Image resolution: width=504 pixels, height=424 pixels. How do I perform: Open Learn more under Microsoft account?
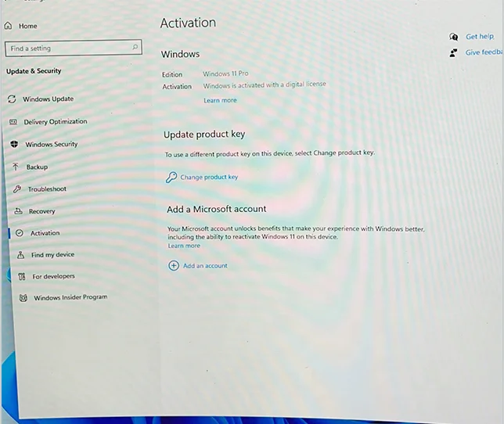[184, 246]
